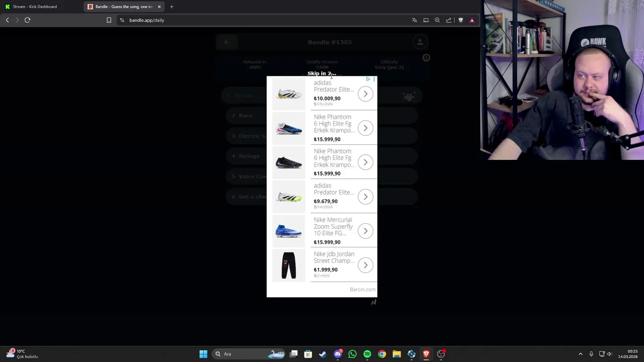Open arrow for Nike Mercurial Zoom Superfly
Viewport: 644px width, 362px height.
pyautogui.click(x=365, y=231)
